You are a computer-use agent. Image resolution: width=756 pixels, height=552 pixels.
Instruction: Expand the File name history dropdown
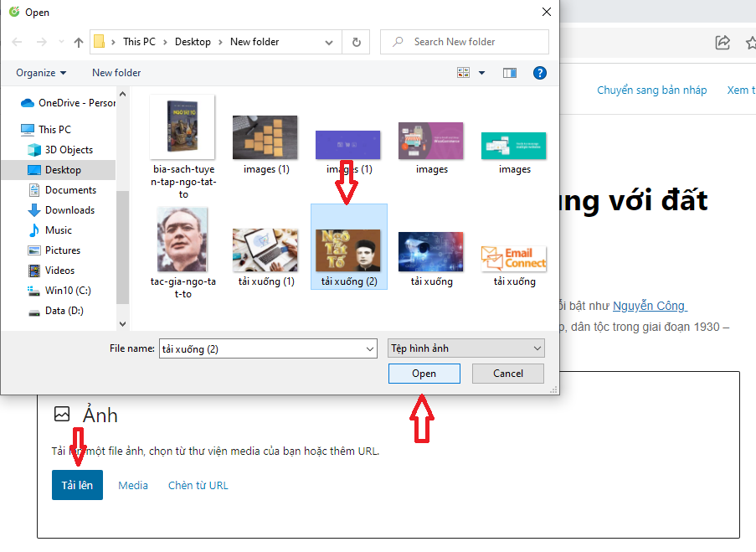(370, 348)
